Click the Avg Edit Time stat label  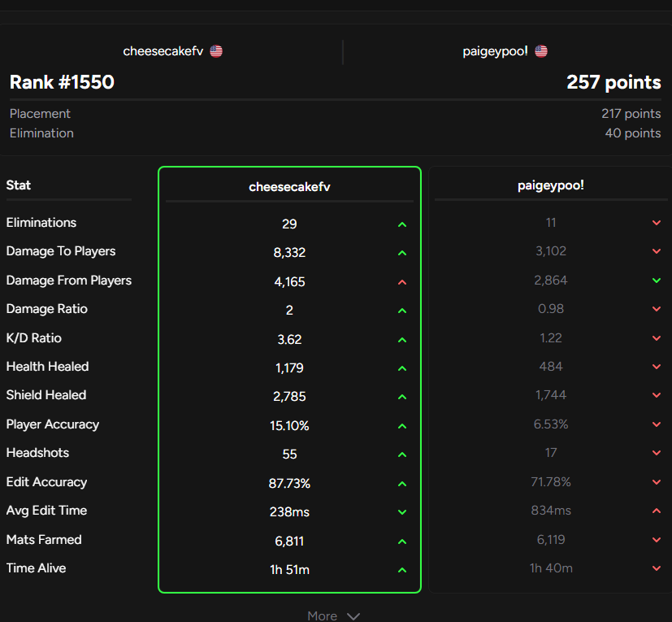[x=46, y=511]
